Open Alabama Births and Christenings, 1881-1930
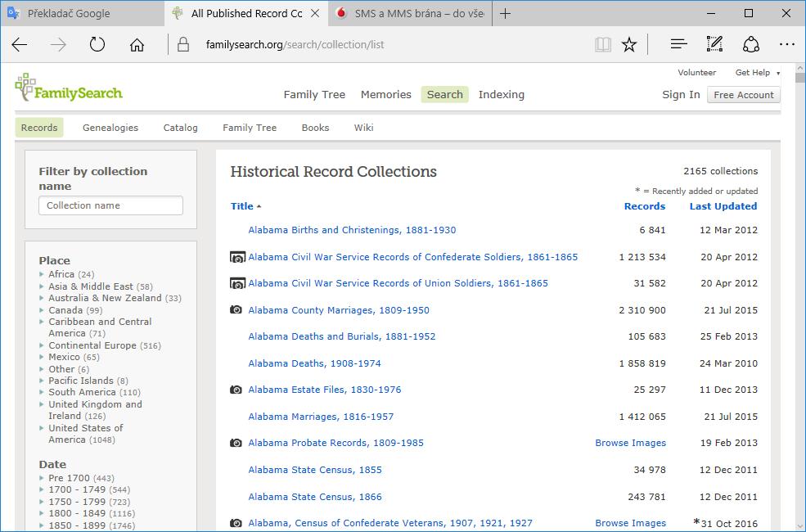Screen dimensions: 806x532 (x=352, y=230)
